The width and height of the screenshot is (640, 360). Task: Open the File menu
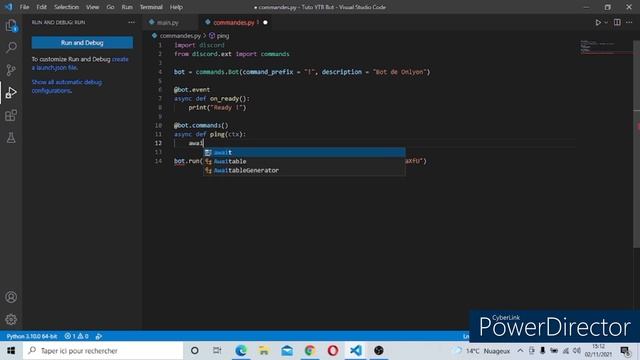coord(24,7)
